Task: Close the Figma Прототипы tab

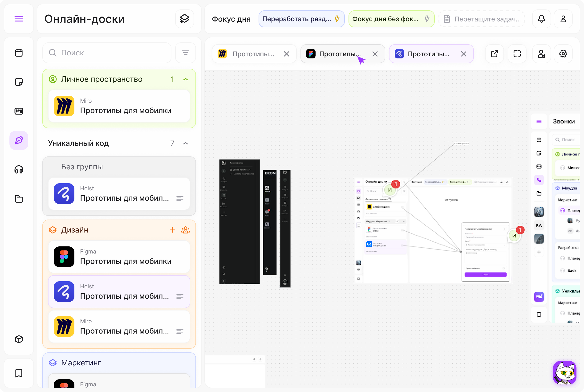Action: coord(375,54)
